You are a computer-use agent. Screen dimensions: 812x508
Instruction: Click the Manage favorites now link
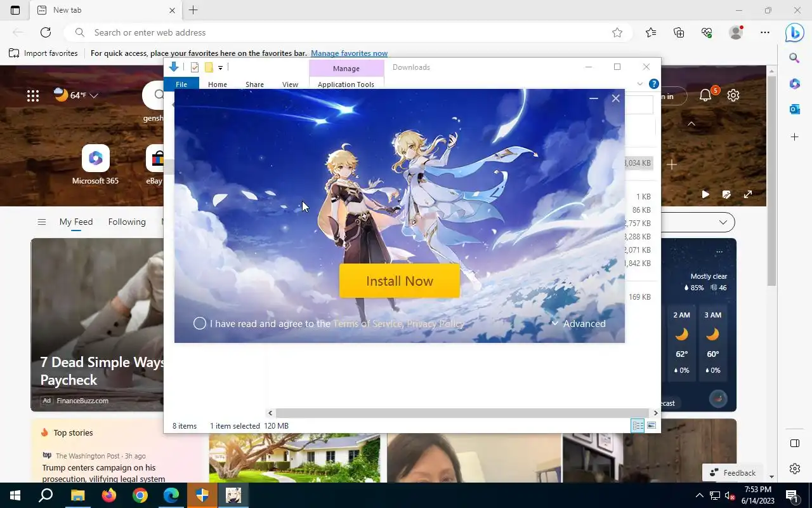[349, 53]
